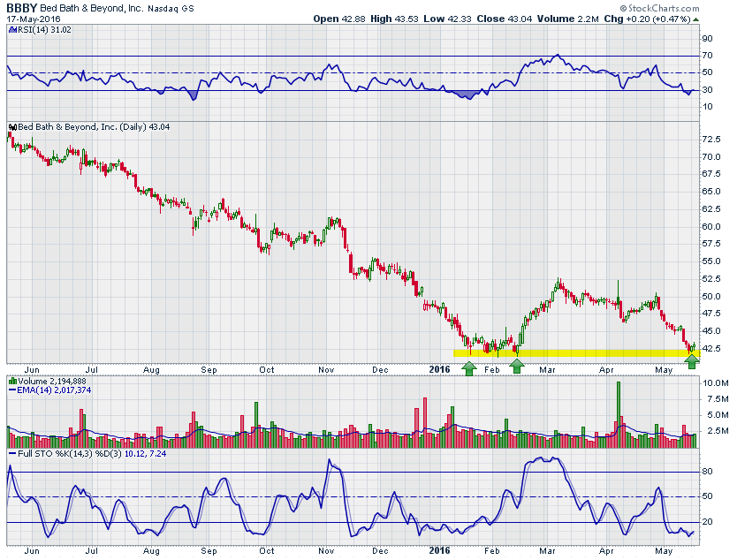Click the green up-triangle beside the Chg value
Viewport: 737px width, 560px height.
pyautogui.click(x=696, y=19)
